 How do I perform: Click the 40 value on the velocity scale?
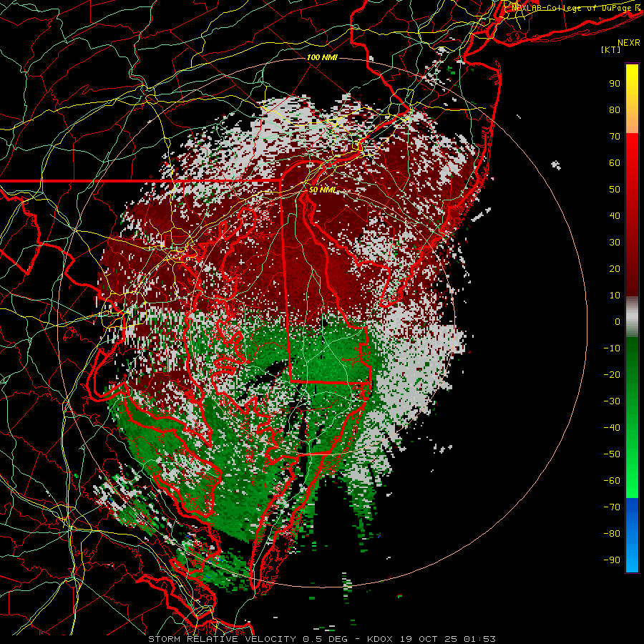[x=615, y=215]
